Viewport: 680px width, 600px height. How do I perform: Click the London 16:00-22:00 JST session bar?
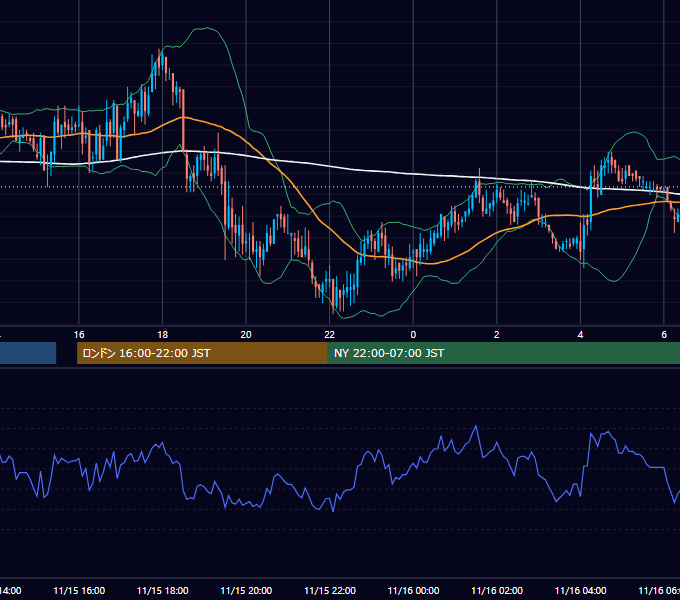[x=202, y=353]
